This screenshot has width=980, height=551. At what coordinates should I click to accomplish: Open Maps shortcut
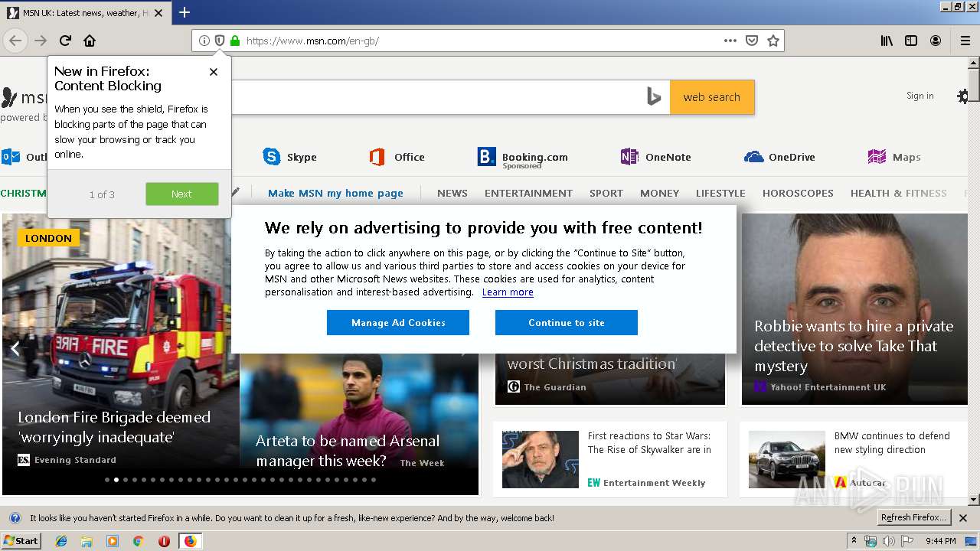coord(894,157)
